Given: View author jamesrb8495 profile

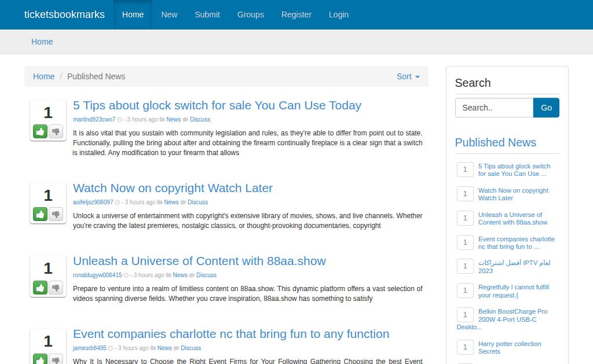Looking at the screenshot, I should [90, 348].
